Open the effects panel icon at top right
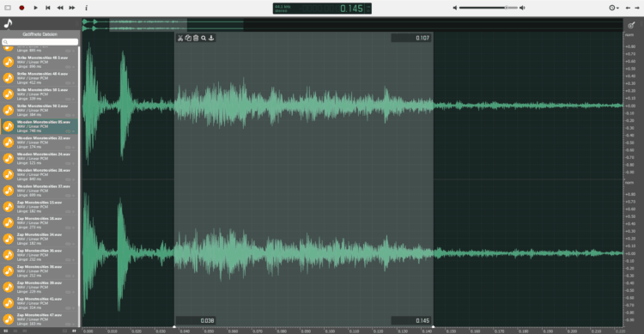The height and width of the screenshot is (334, 644). click(632, 25)
